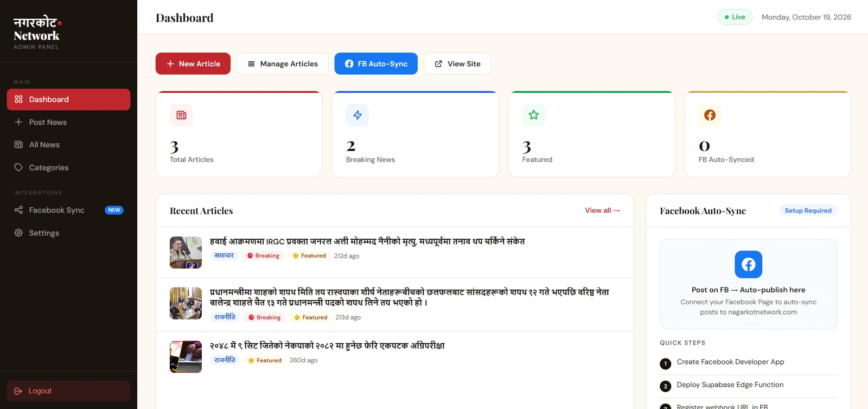Click the Featured tag of 260d ago article

(265, 360)
